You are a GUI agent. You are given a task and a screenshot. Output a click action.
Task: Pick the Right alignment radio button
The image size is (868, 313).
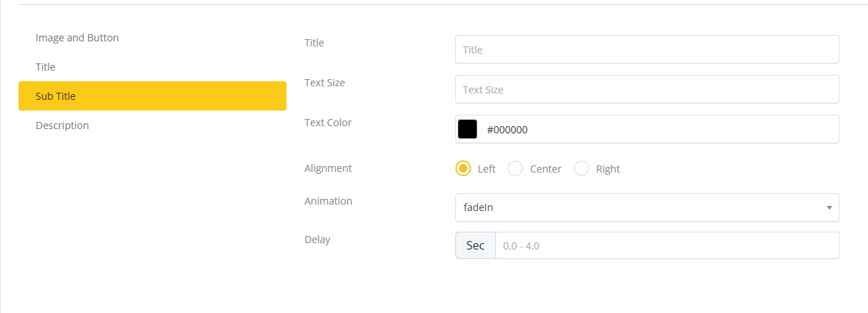click(582, 169)
